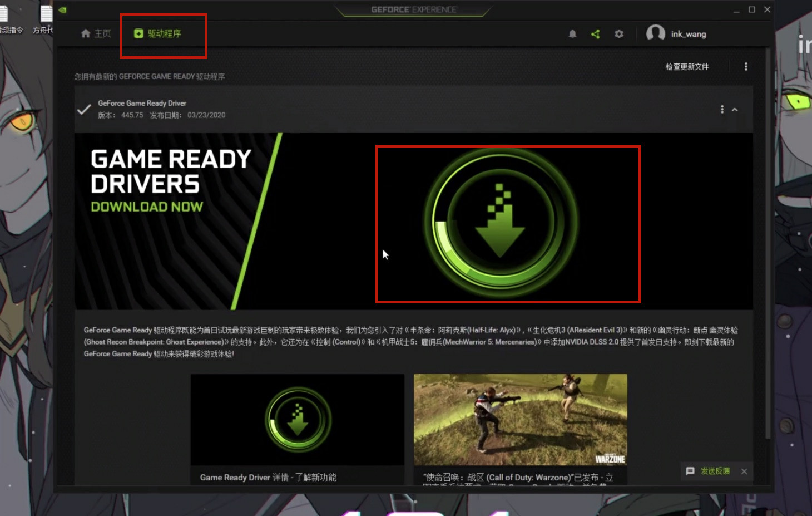Click the 您拥有最新的 GEFORCE GAME READY 驱动程序 message
Screen dimensions: 812x516
[150, 77]
